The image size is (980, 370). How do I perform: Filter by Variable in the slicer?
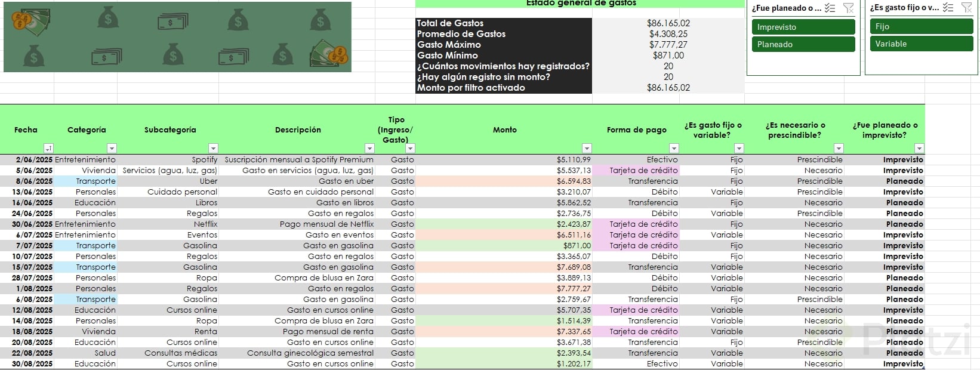tap(921, 44)
